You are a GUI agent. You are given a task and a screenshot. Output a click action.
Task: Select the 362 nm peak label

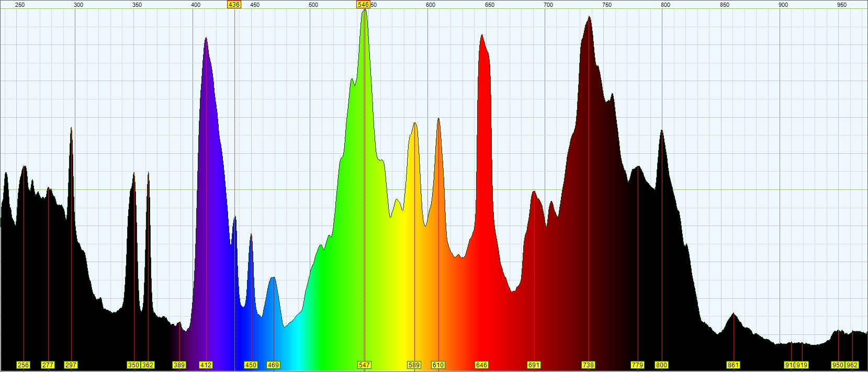pyautogui.click(x=148, y=365)
